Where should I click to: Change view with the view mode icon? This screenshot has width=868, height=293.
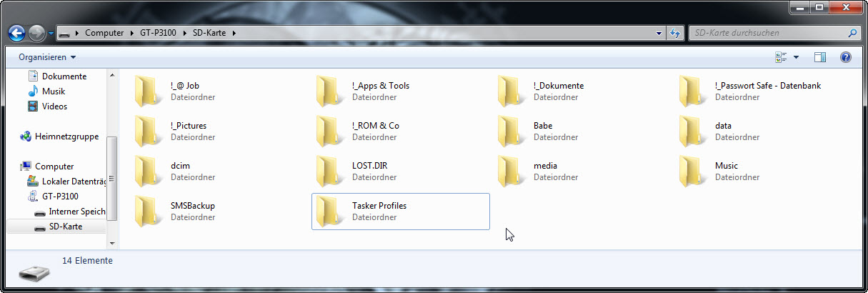click(781, 57)
